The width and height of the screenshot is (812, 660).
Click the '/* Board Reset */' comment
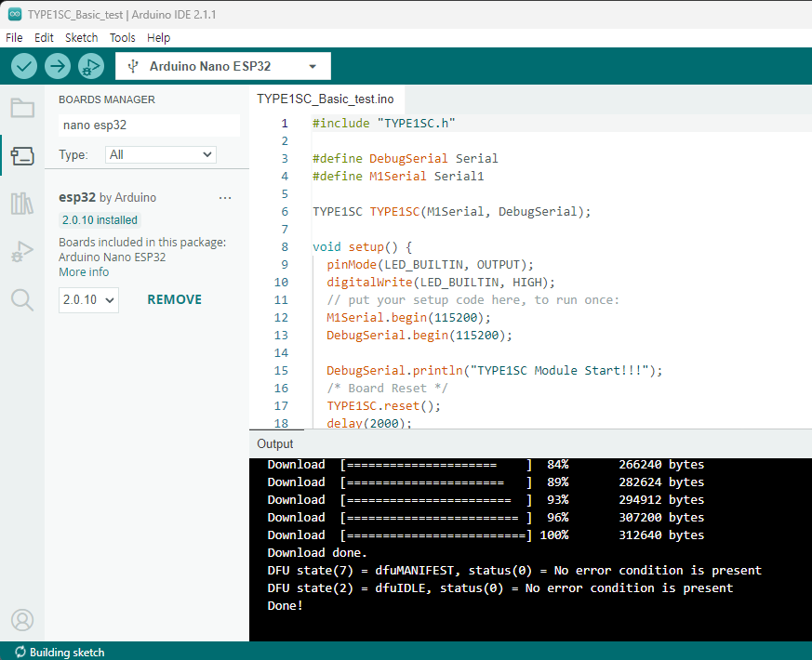pyautogui.click(x=387, y=389)
